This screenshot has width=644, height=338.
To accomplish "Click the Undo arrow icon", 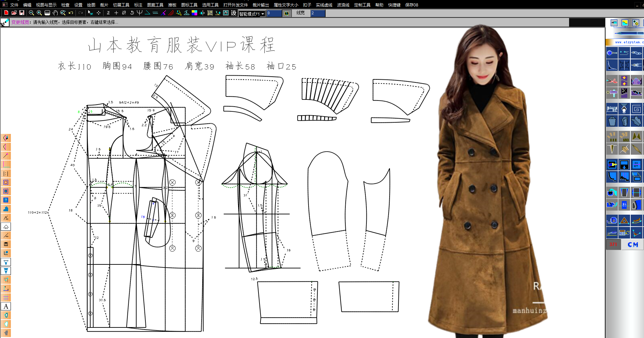I will (x=71, y=13).
